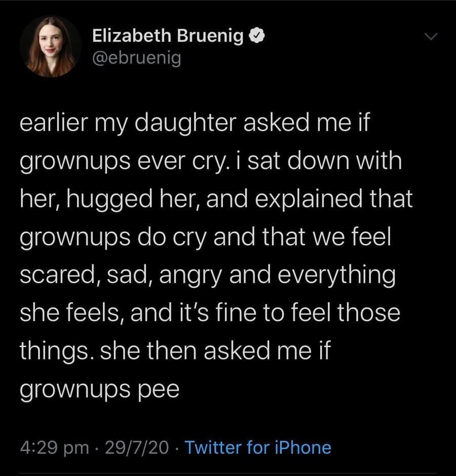Expand the dropdown arrow in the top-right corner
This screenshot has height=476, width=456.
coord(430,36)
